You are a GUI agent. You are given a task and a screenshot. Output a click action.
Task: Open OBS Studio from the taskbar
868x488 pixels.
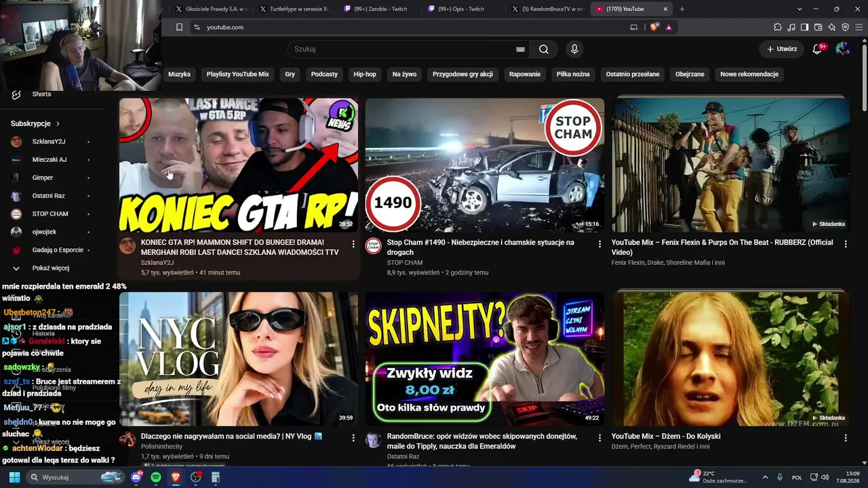[x=196, y=477]
